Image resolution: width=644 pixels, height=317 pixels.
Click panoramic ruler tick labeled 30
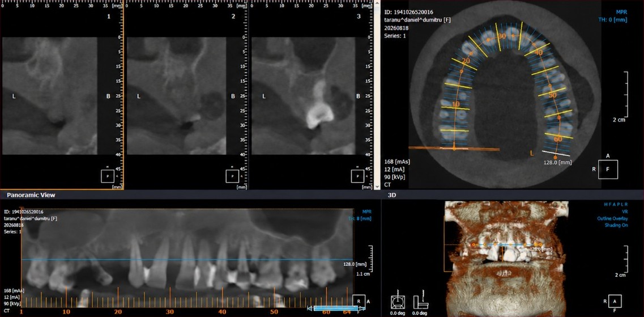170,312
